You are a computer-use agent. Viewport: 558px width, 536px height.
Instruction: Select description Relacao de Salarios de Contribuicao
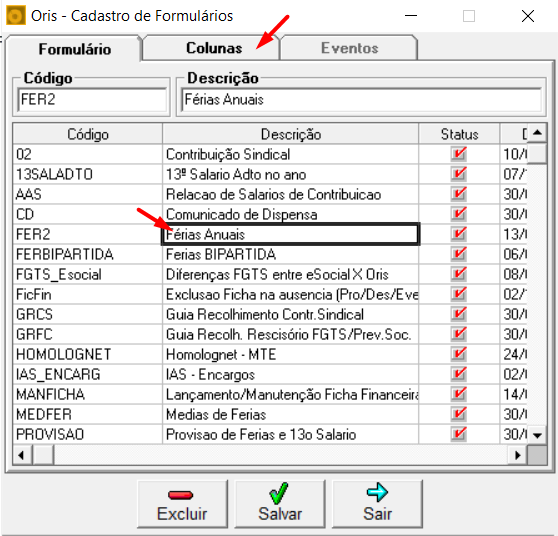pos(291,194)
